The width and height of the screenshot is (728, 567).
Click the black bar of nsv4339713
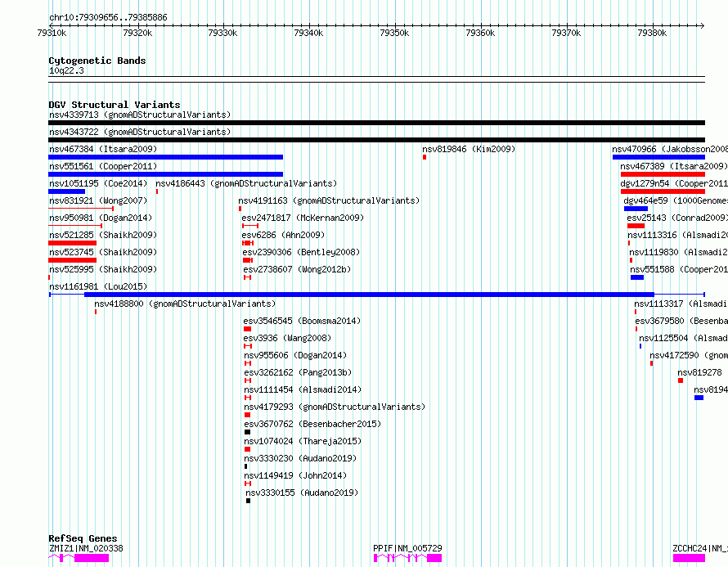tap(376, 123)
